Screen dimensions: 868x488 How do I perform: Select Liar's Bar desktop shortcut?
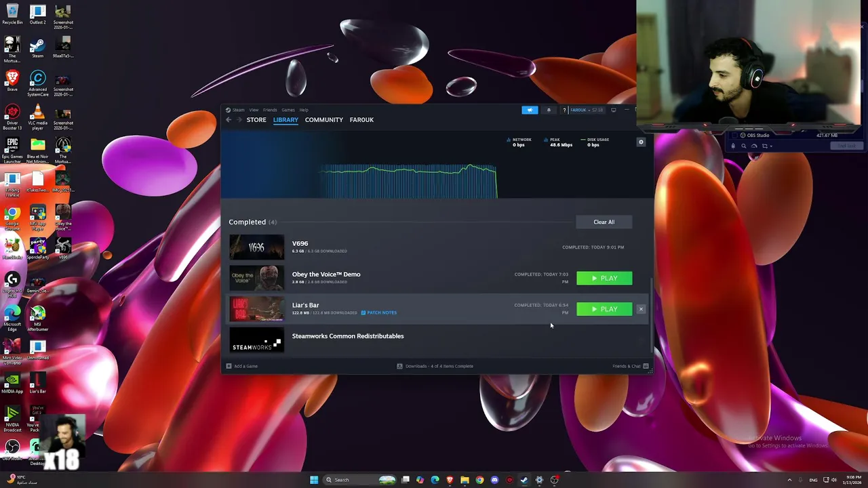(38, 383)
